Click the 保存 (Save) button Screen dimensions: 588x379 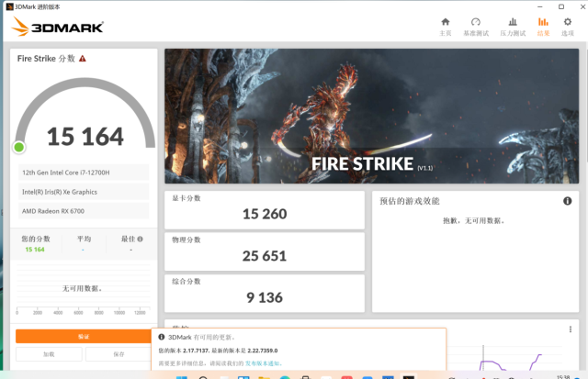(119, 354)
